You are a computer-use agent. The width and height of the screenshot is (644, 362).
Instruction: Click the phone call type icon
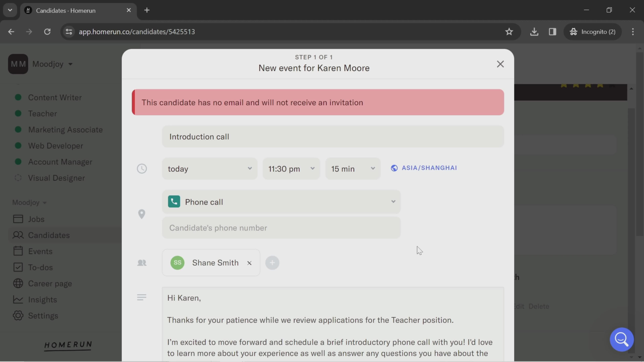click(174, 202)
